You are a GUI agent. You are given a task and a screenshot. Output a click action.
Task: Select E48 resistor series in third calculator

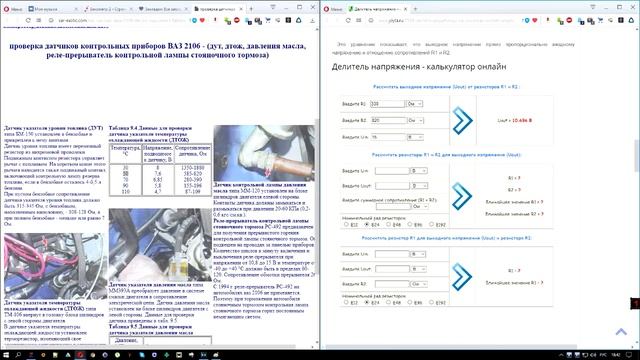point(388,302)
